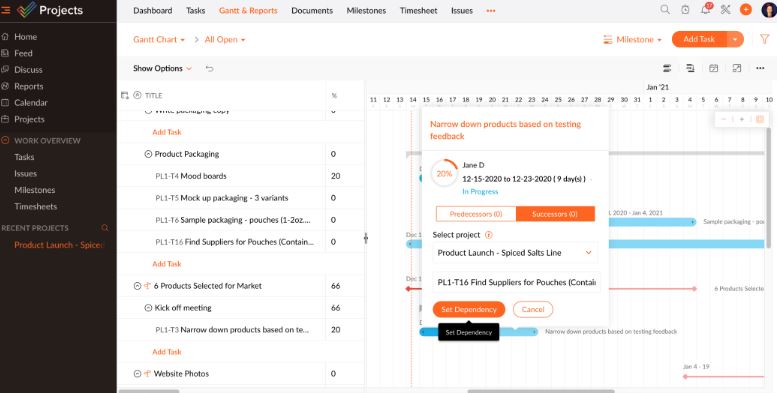Screen dimensions: 777x393
Task: Open Calendar in the sidebar
Action: point(31,103)
